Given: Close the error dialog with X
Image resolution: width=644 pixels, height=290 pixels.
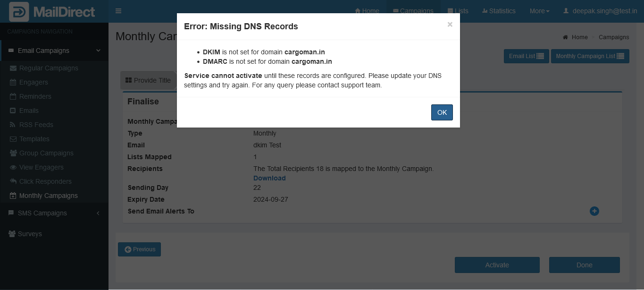Looking at the screenshot, I should [x=450, y=25].
